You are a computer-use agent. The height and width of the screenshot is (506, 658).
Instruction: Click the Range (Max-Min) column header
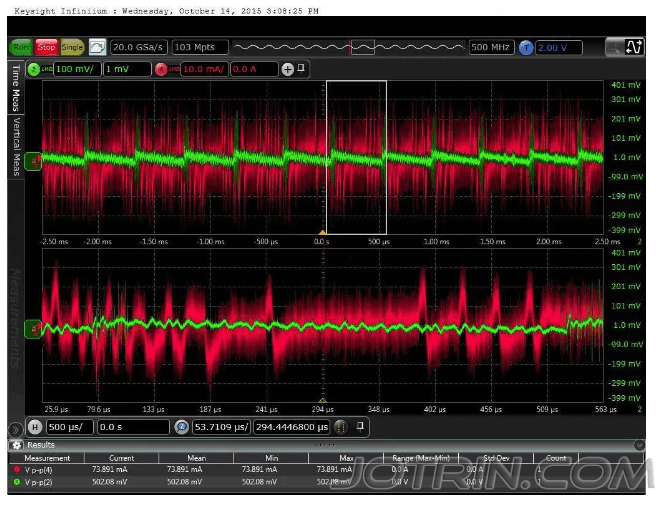point(421,458)
